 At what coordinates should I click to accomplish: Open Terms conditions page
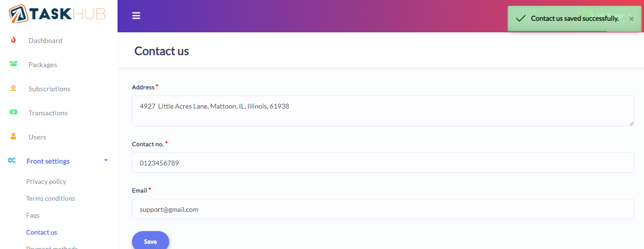[x=50, y=198]
